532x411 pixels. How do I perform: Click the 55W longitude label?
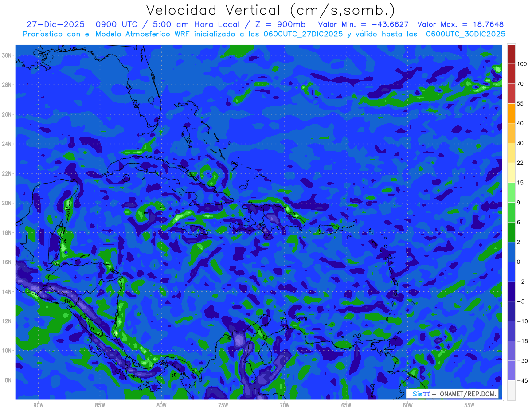[469, 405]
